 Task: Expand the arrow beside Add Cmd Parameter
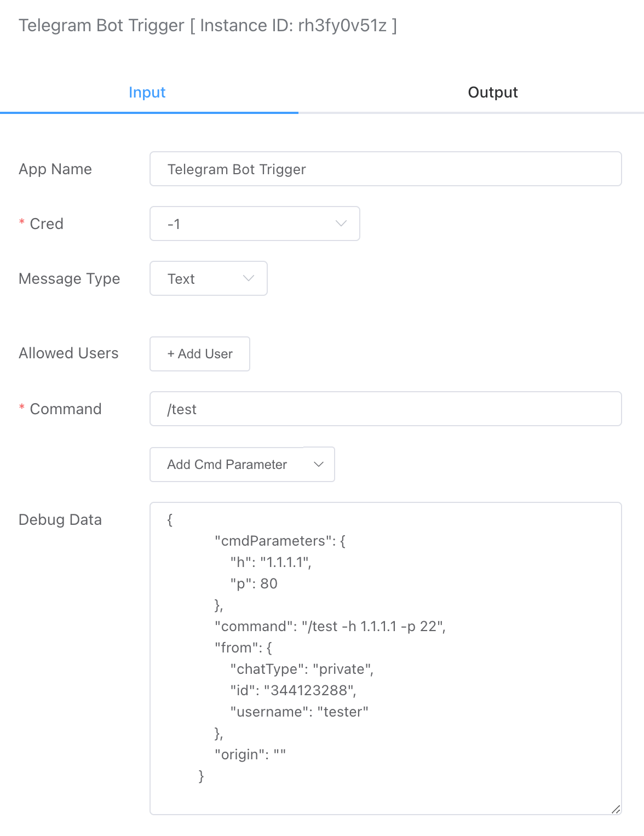[319, 465]
